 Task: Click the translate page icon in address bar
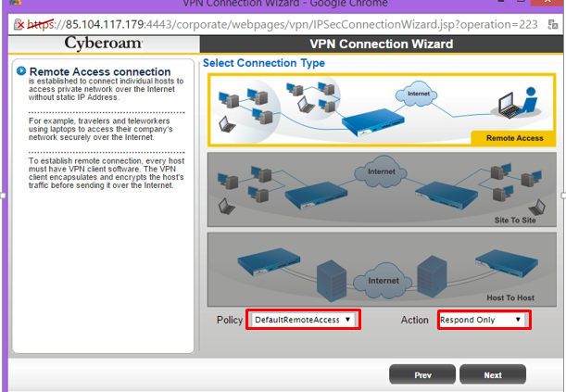553,24
